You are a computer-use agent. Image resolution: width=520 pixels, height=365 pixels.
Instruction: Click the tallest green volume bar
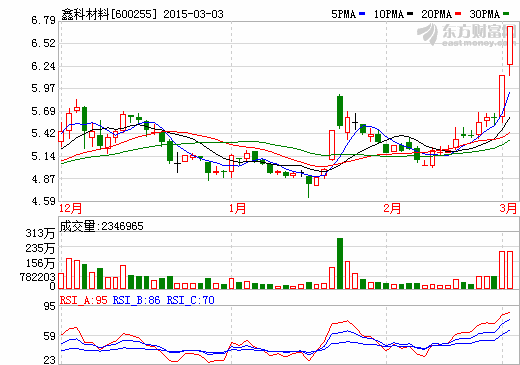coord(340,263)
